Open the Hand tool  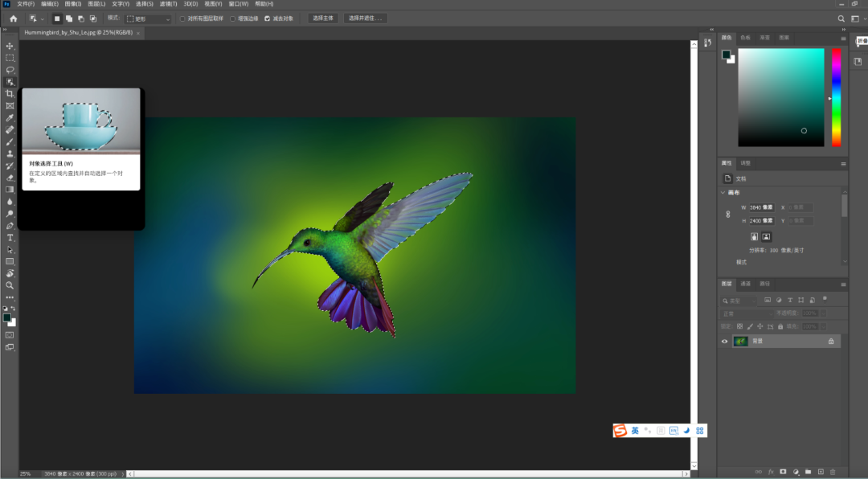coord(10,273)
